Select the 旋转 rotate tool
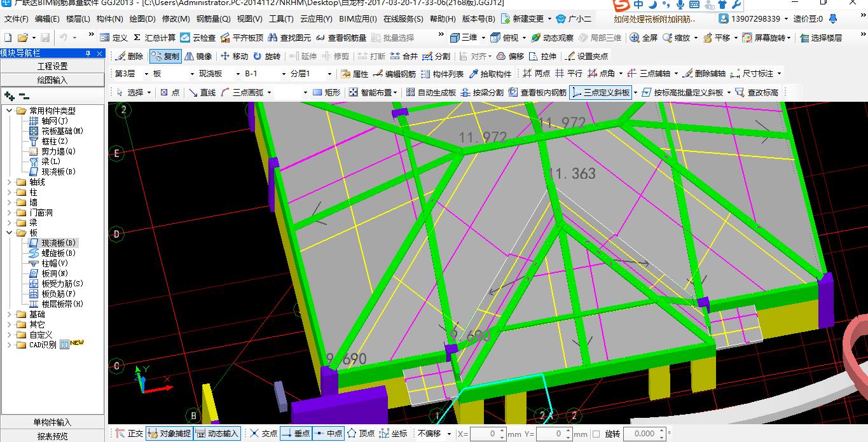 tap(266, 56)
